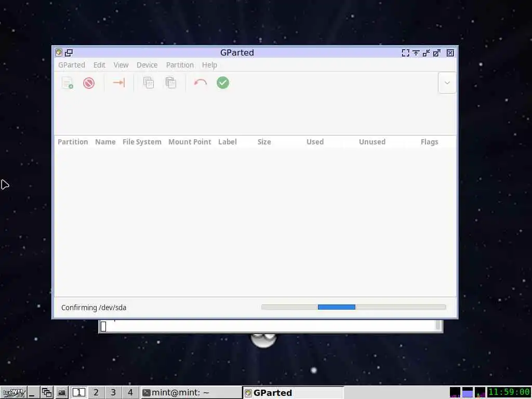The image size is (532, 399).
Task: Open the Help menu
Action: pos(209,65)
